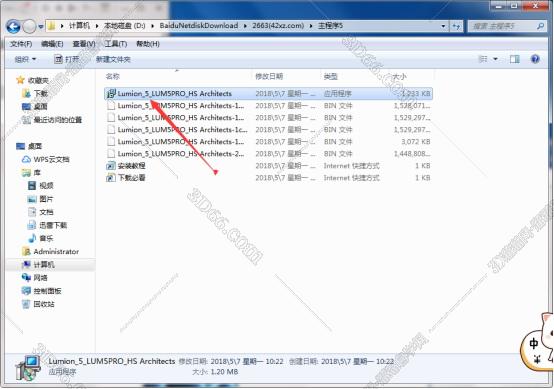Click the 中 input method indicator
The height and width of the screenshot is (389, 554).
click(534, 343)
